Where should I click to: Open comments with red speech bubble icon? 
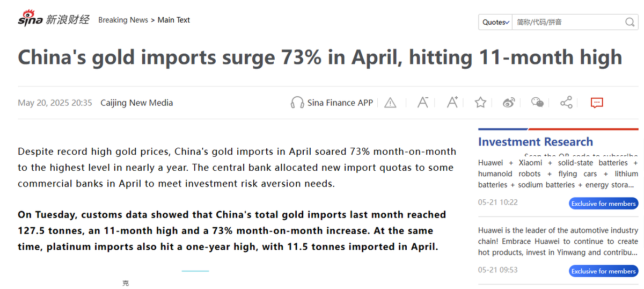coord(596,102)
